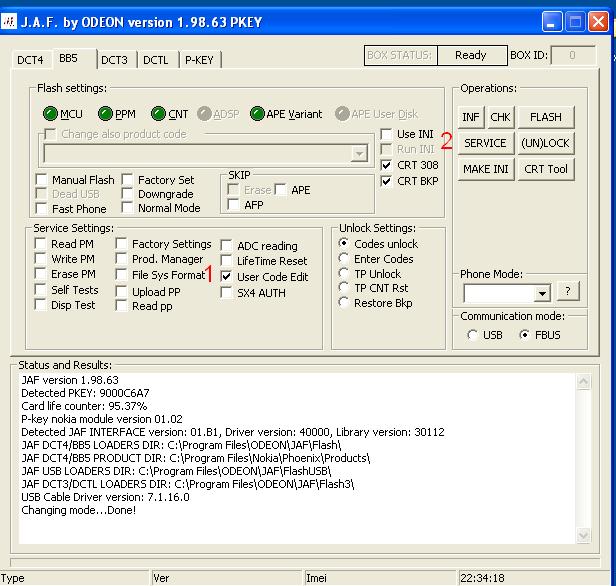Viewport: 616px width, 586px height.
Task: Toggle the green PPM flash indicator
Action: [x=105, y=114]
